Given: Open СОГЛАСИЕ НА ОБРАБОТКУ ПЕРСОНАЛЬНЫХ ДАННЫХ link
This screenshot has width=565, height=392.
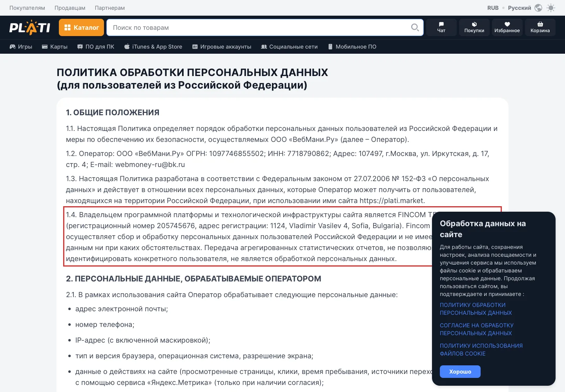Looking at the screenshot, I should [476, 329].
